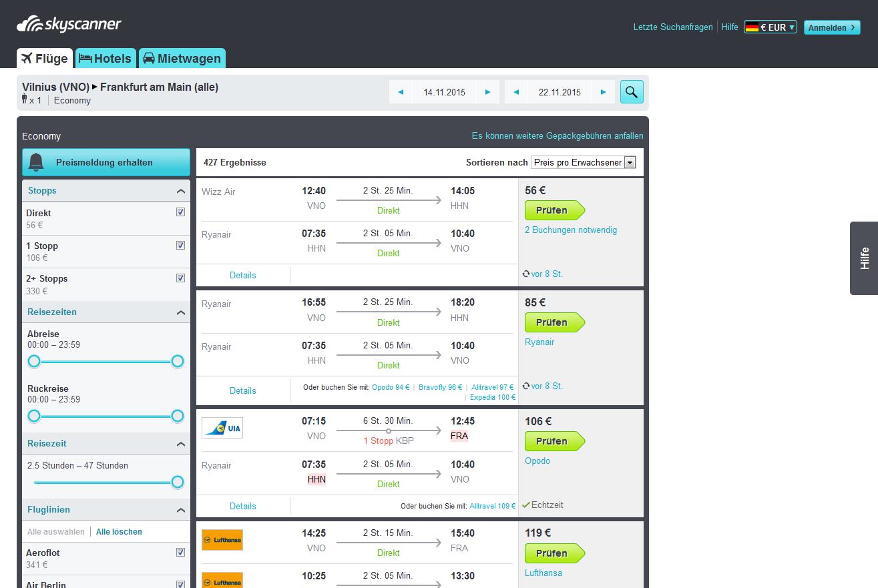
Task: Open the Flüge tab
Action: (45, 58)
